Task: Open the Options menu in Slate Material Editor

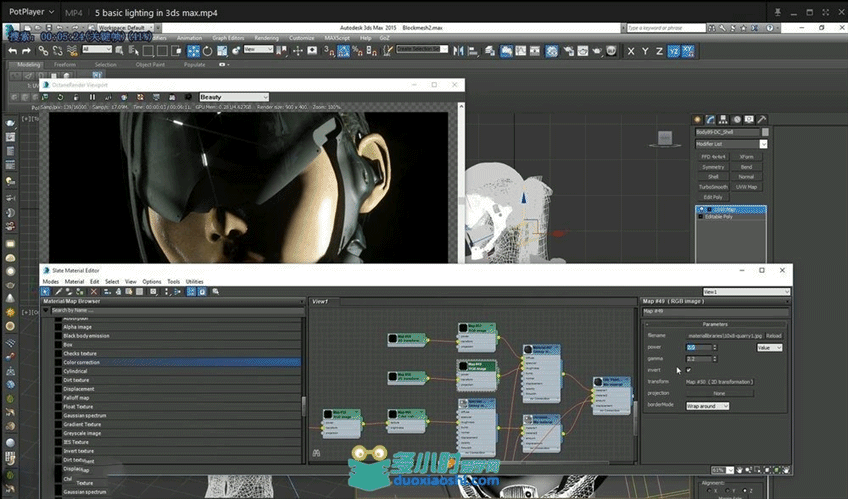Action: pos(151,282)
